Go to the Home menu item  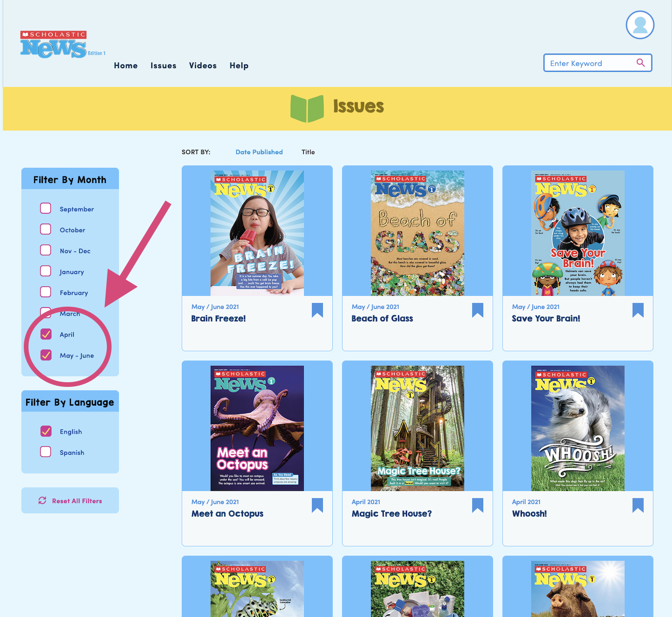[126, 66]
